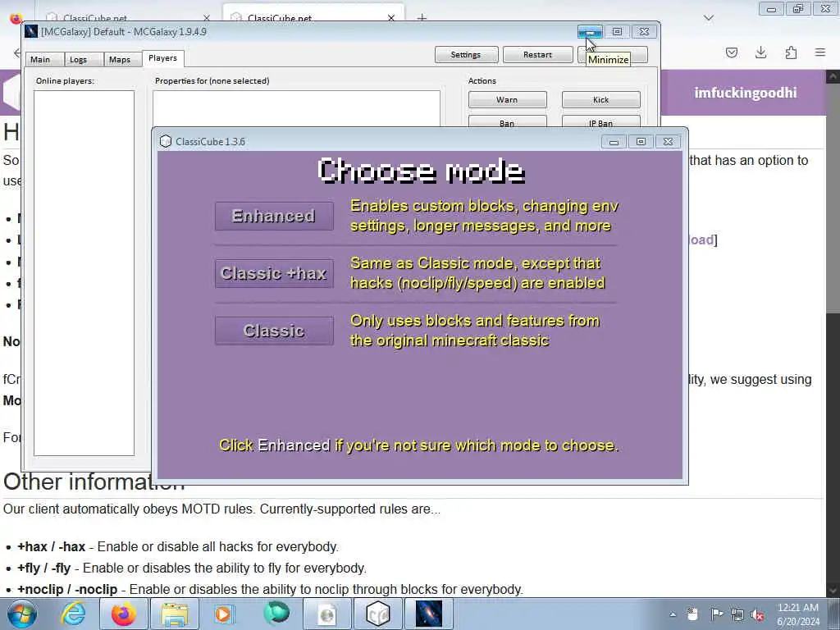Pick the Classic mode button
This screenshot has width=840, height=630.
[274, 331]
